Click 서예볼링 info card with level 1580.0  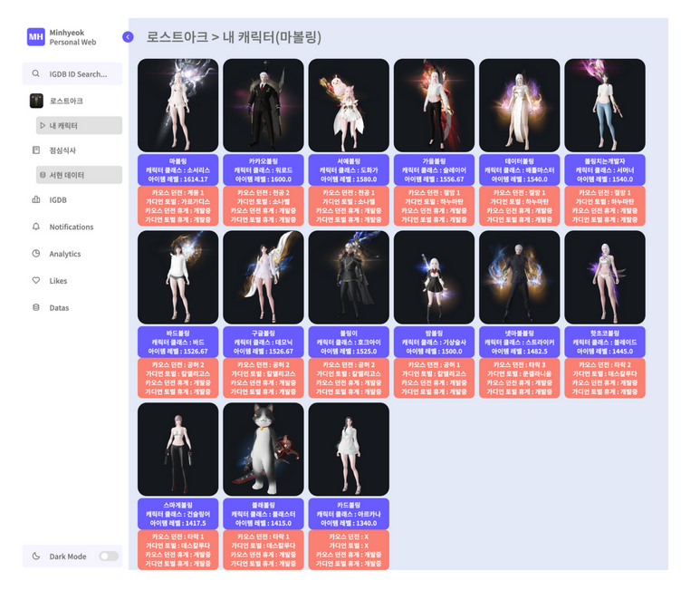pos(349,169)
